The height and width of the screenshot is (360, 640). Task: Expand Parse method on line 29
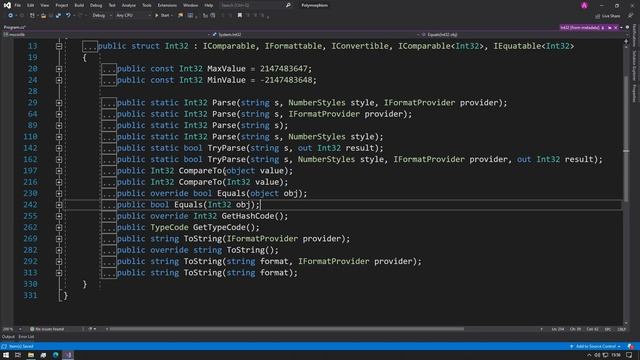pos(59,103)
